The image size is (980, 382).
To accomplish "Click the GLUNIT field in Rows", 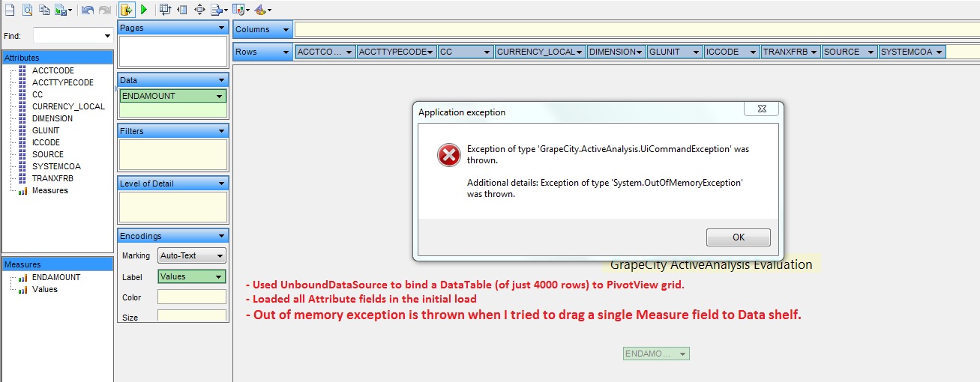I will click(675, 52).
